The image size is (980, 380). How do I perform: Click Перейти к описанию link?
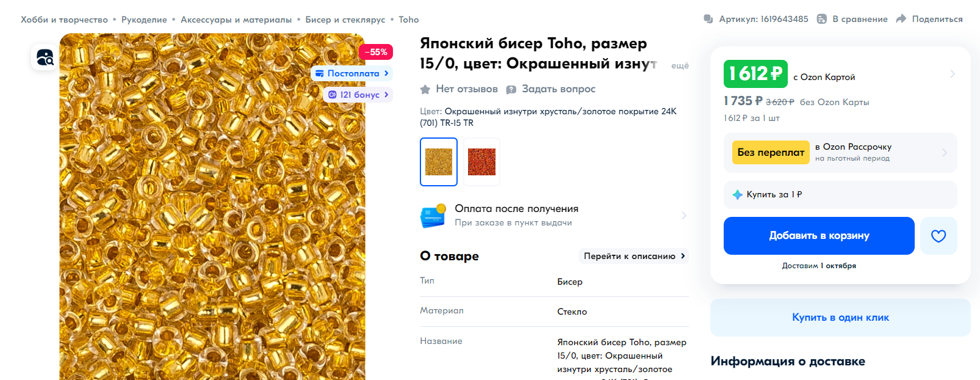point(634,256)
